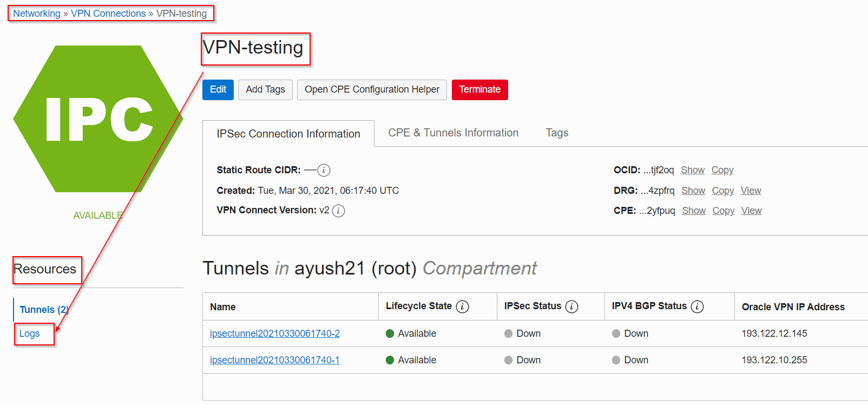
Task: Show the full OCID value
Action: [x=692, y=170]
